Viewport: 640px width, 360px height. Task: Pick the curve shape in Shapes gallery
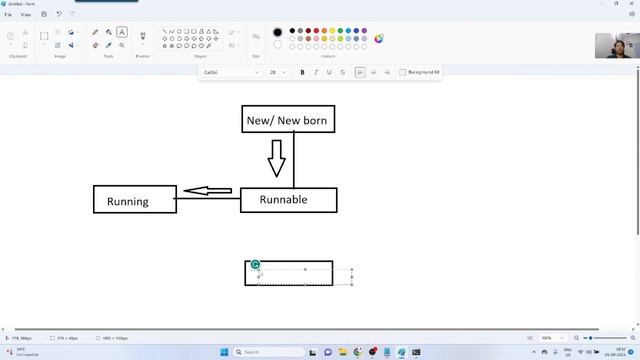point(172,31)
